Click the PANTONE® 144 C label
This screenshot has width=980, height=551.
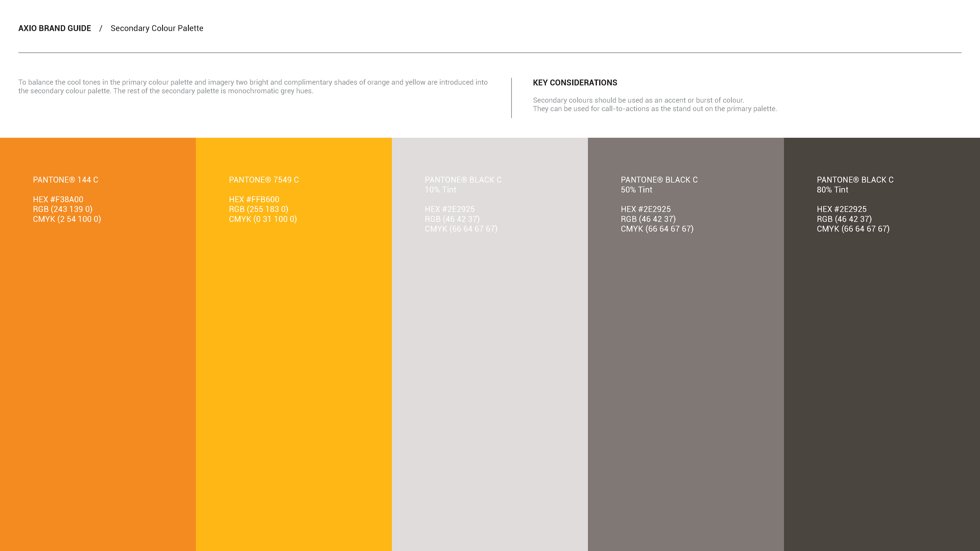65,180
